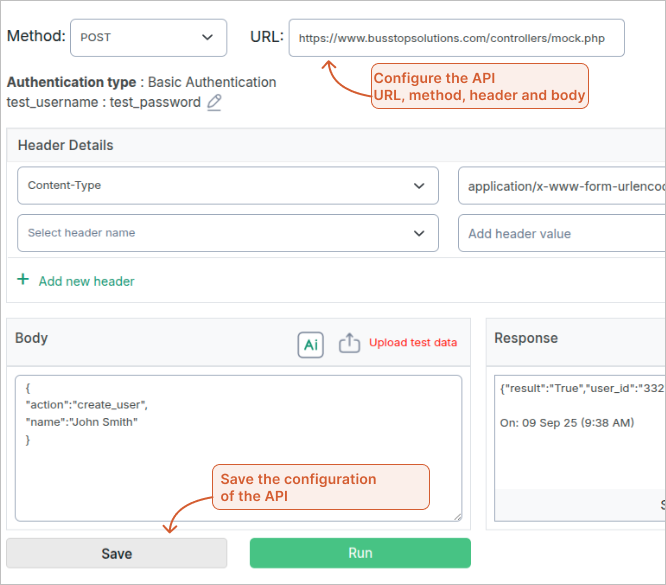666x585 pixels.
Task: Open the AI assistant icon in Body
Action: pos(311,344)
